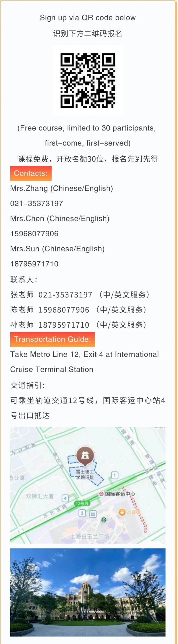Open the building photo at bottom
Screen dimensions: 178x644
tap(88, 592)
